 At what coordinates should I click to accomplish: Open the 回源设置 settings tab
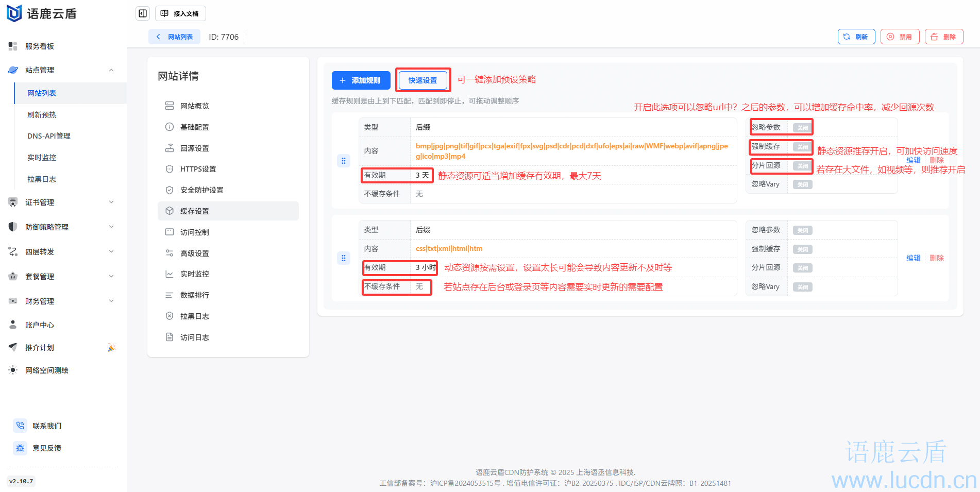pyautogui.click(x=194, y=148)
